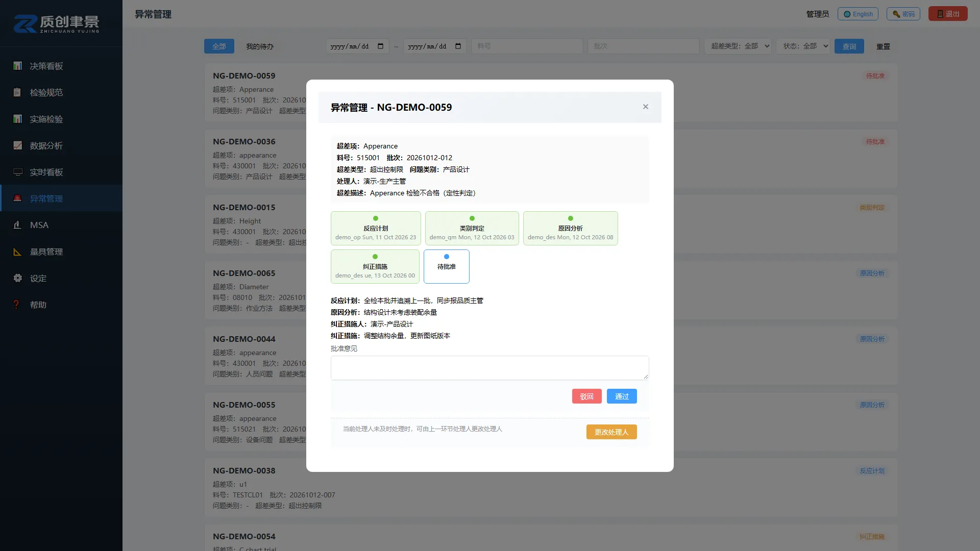Click the 管理员 user label

tap(818, 14)
